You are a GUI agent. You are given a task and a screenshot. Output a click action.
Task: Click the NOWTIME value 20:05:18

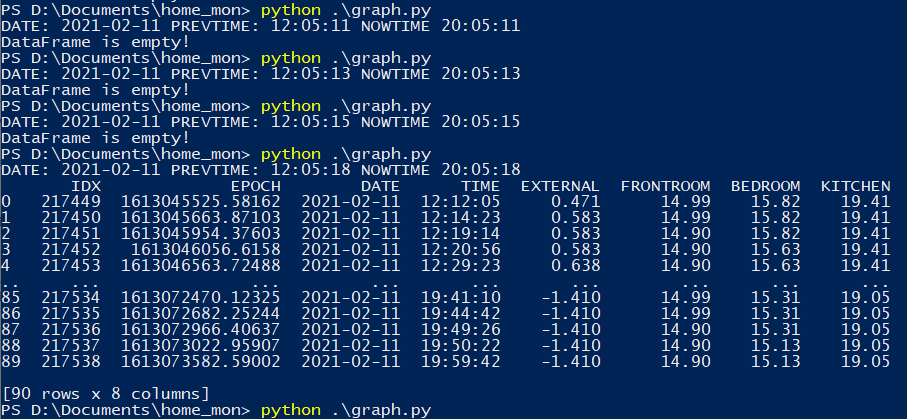(x=480, y=170)
